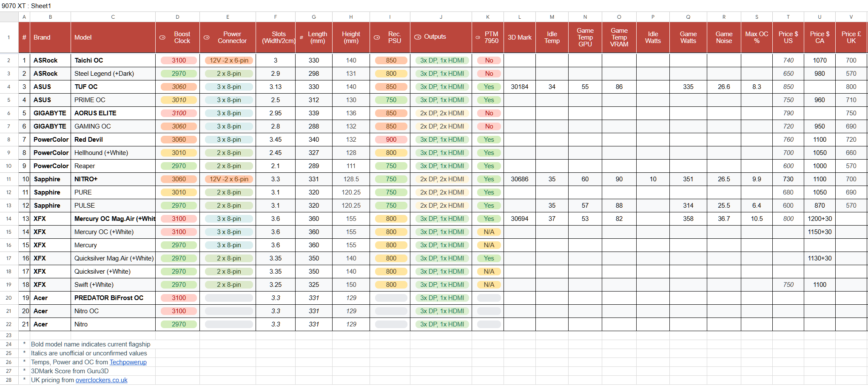Select the TUF OC model cell
This screenshot has width=868, height=389.
(113, 87)
